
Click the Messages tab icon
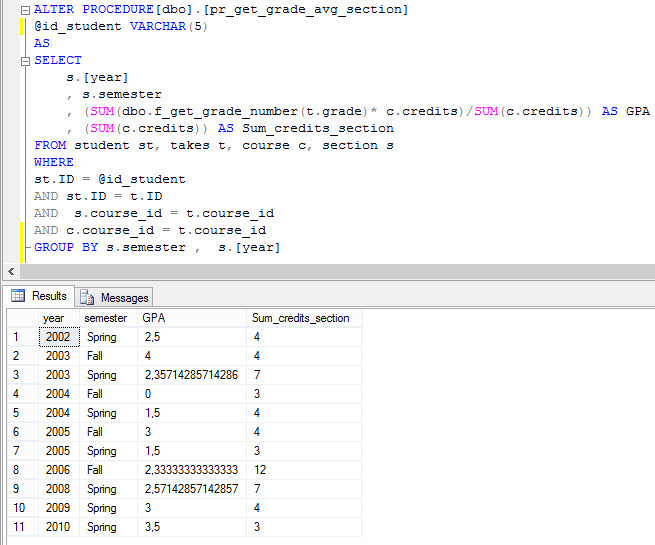point(87,297)
